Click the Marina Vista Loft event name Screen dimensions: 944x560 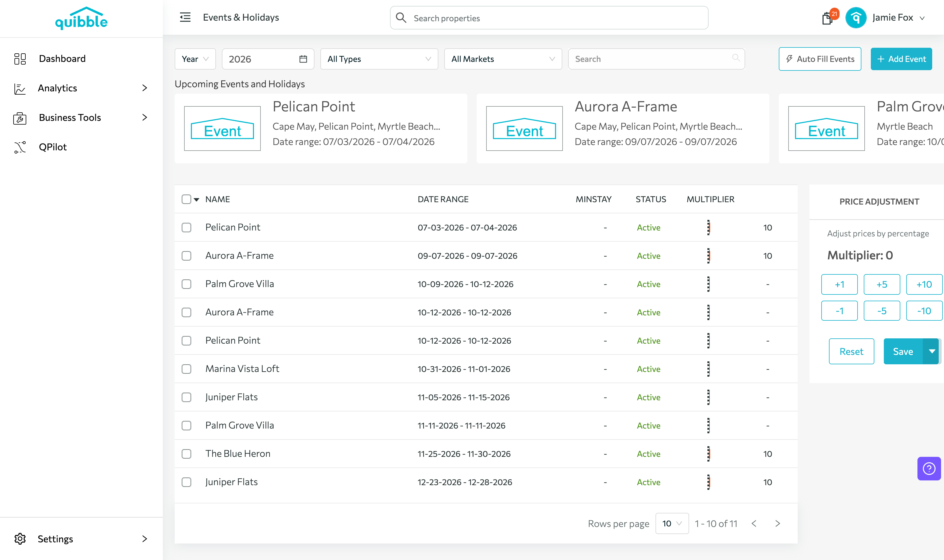click(x=242, y=369)
